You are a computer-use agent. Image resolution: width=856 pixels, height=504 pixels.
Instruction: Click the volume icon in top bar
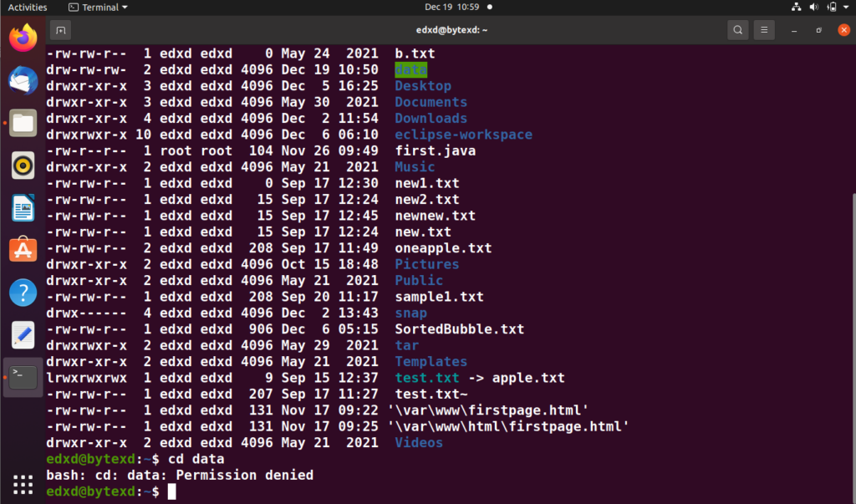814,7
